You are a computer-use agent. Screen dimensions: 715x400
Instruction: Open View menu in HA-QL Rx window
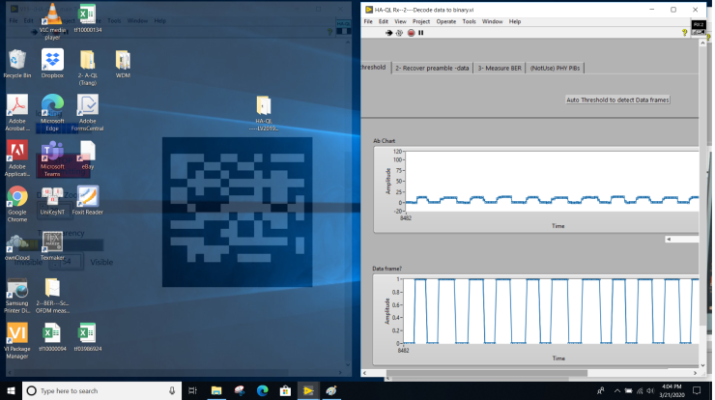coord(400,21)
